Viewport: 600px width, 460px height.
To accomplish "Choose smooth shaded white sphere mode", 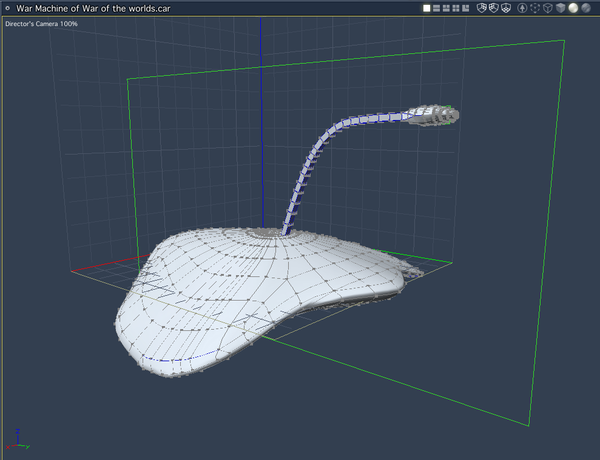I will (x=573, y=8).
